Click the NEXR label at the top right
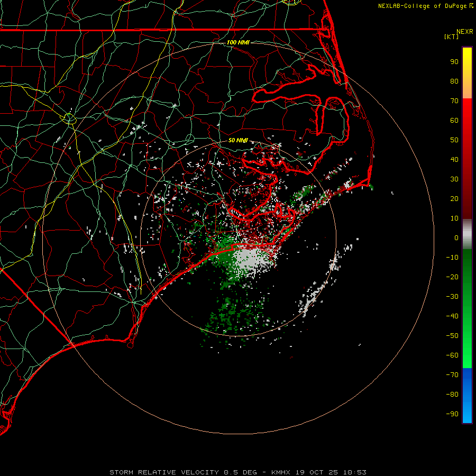This screenshot has width=476, height=476. coord(465,32)
